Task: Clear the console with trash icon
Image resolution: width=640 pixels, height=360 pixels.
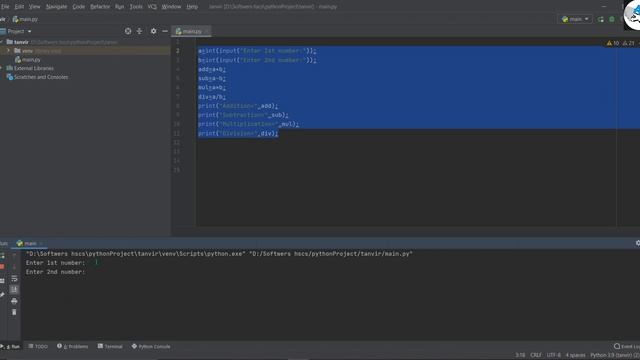Action: pos(14,312)
